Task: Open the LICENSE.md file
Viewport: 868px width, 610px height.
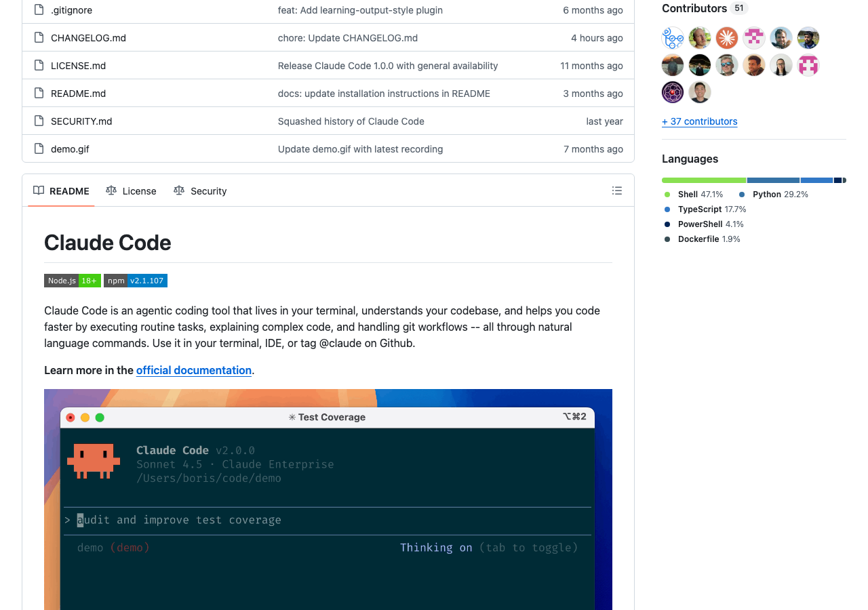Action: coord(78,66)
